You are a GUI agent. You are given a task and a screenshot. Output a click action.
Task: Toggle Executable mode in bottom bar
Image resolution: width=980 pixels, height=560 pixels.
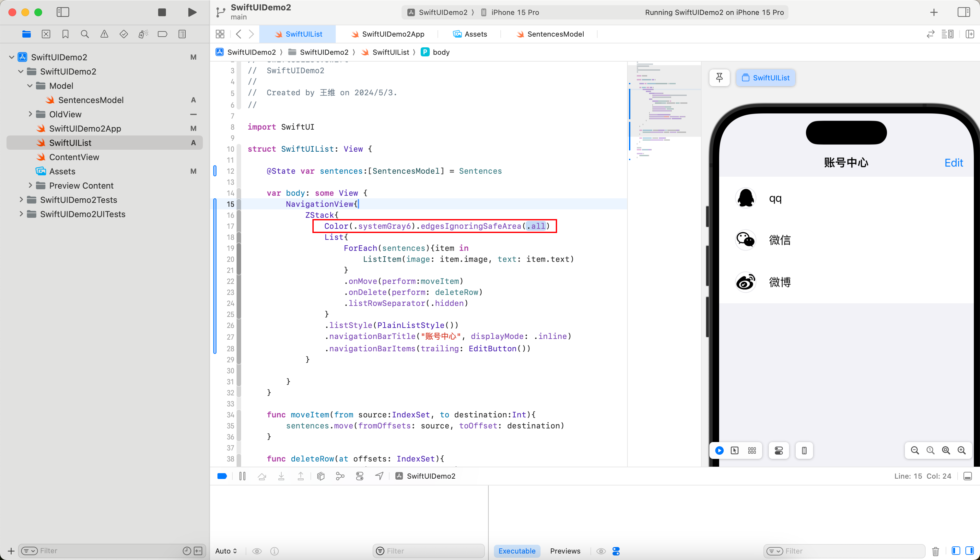(517, 551)
